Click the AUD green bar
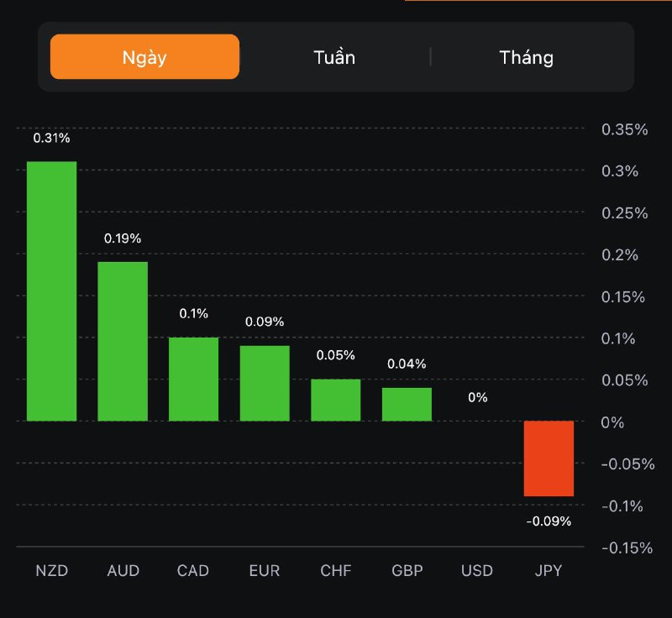The image size is (672, 618). [123, 341]
